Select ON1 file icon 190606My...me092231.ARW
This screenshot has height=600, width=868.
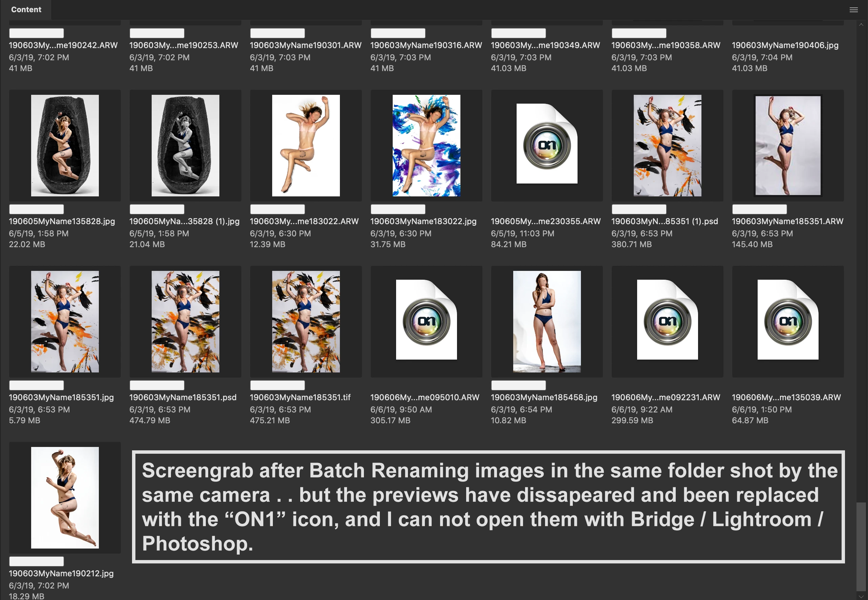667,320
